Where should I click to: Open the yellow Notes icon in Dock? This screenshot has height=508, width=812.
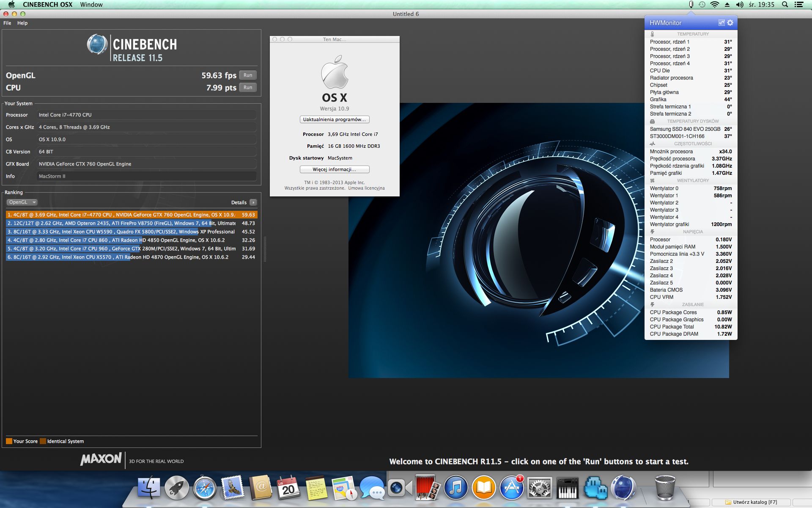316,488
